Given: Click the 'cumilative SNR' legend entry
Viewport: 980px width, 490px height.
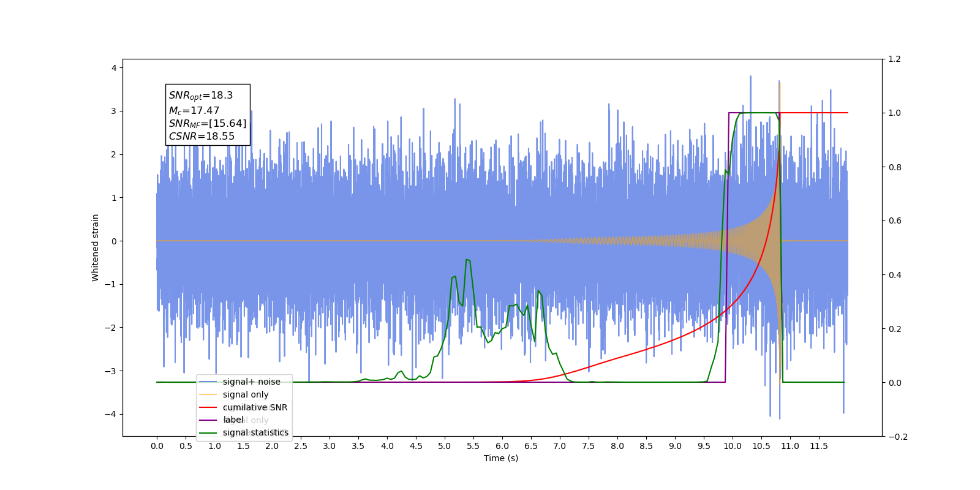Looking at the screenshot, I should [x=255, y=407].
